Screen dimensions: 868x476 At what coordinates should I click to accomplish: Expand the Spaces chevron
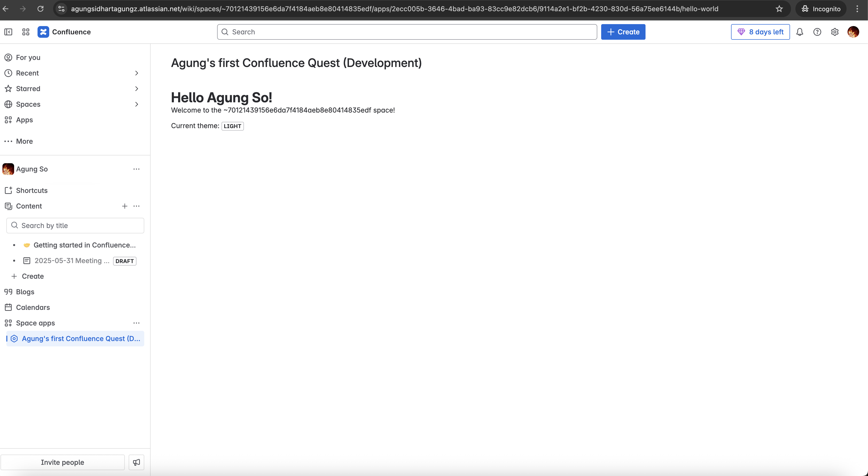pyautogui.click(x=136, y=105)
